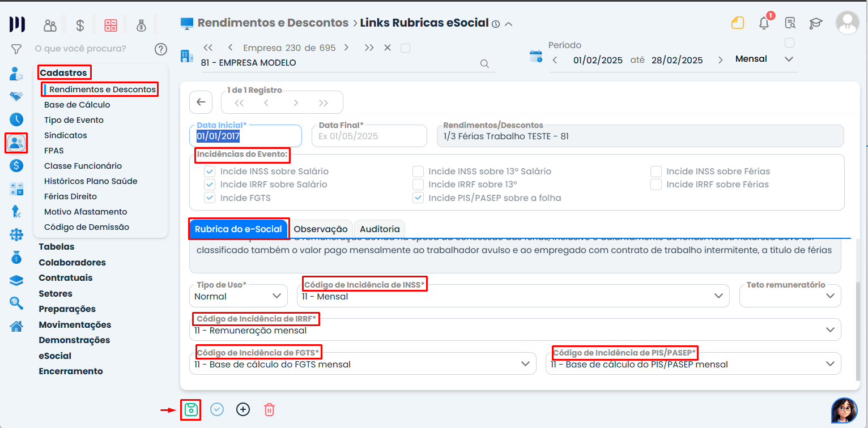Tick the checkbox next to company navigation
The image size is (868, 428).
point(405,48)
